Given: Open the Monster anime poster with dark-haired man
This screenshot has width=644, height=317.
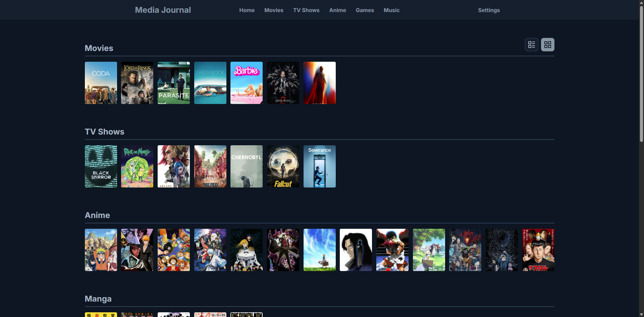Looking at the screenshot, I should pyautogui.click(x=356, y=250).
